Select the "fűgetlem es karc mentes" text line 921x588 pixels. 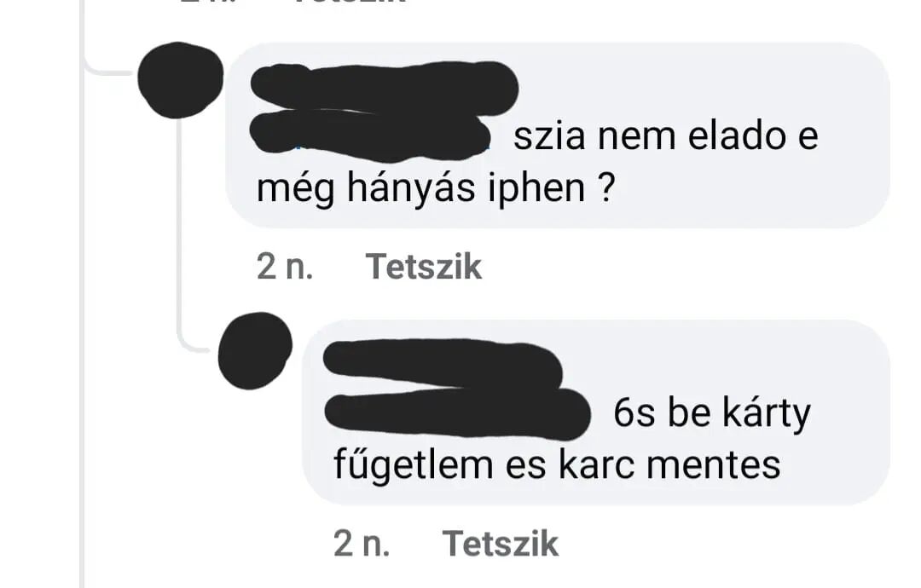coord(557,464)
